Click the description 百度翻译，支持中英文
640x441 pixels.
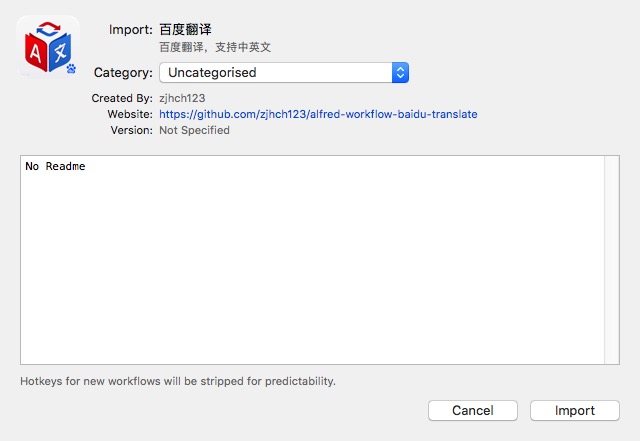pyautogui.click(x=215, y=47)
